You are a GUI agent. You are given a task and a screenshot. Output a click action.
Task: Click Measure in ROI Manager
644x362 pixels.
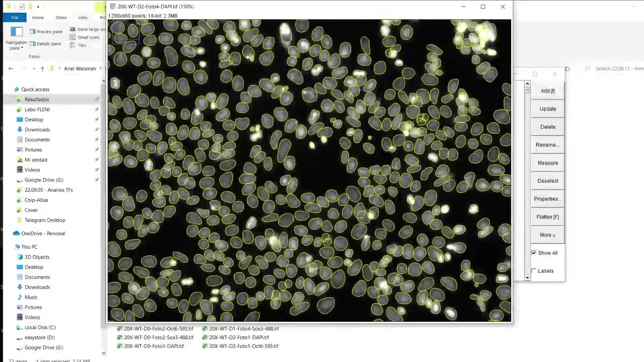coord(547,163)
